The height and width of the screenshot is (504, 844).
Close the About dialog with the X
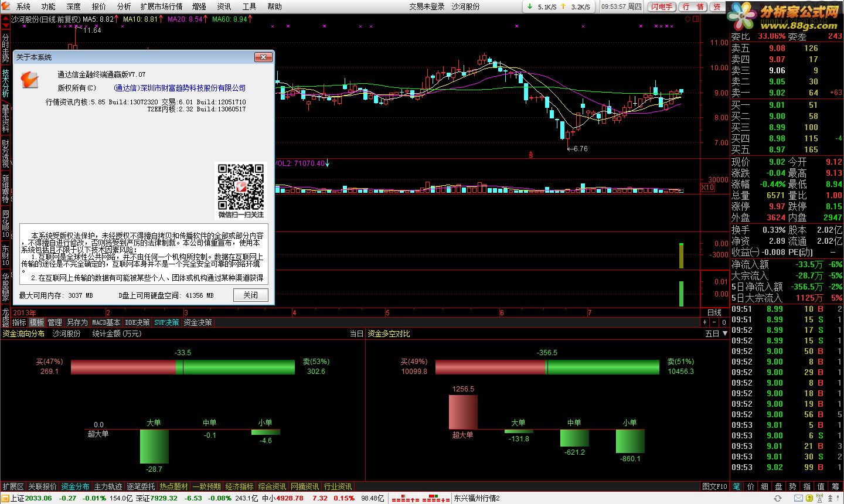coord(263,57)
